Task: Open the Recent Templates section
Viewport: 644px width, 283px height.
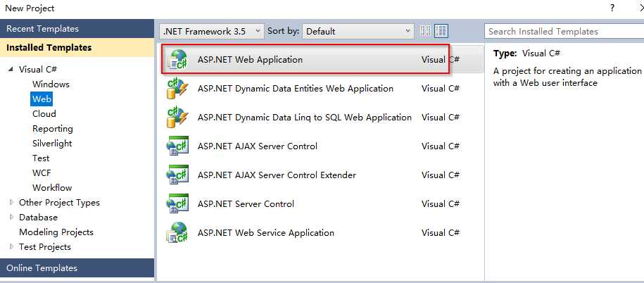Action: [x=77, y=29]
